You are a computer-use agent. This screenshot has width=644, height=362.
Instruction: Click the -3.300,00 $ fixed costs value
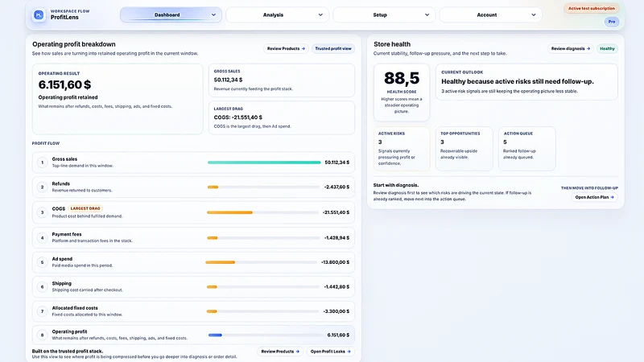pyautogui.click(x=336, y=311)
